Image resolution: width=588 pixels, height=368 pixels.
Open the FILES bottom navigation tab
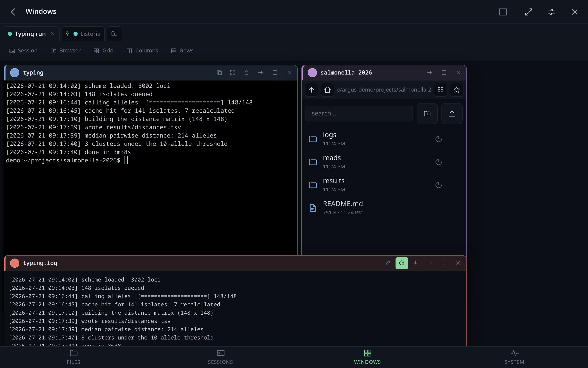[x=73, y=357]
